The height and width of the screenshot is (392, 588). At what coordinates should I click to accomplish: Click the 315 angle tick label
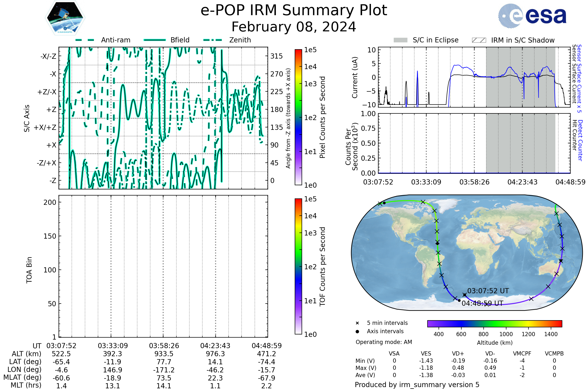coord(277,56)
